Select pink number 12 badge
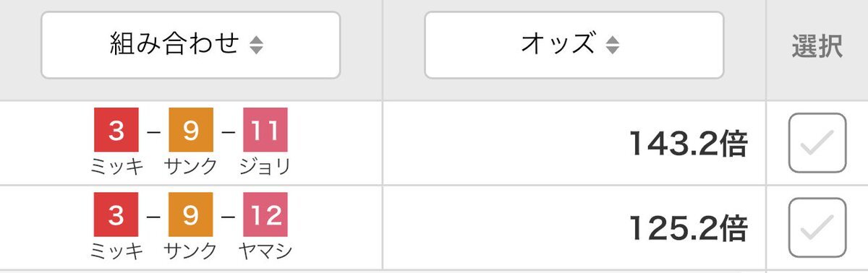Screen dimensions: 868x273 [x=265, y=215]
